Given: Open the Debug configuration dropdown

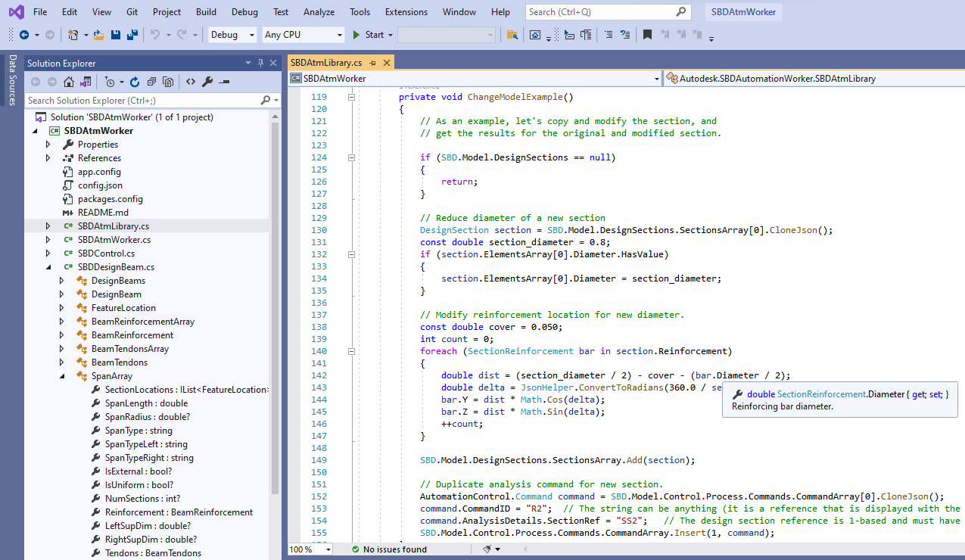Looking at the screenshot, I should 251,35.
